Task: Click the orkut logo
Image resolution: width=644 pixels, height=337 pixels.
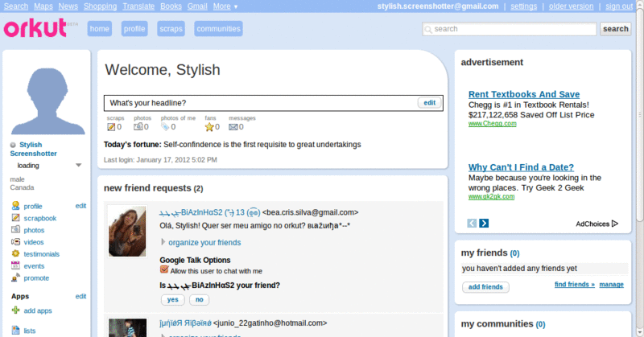Action: pyautogui.click(x=35, y=27)
